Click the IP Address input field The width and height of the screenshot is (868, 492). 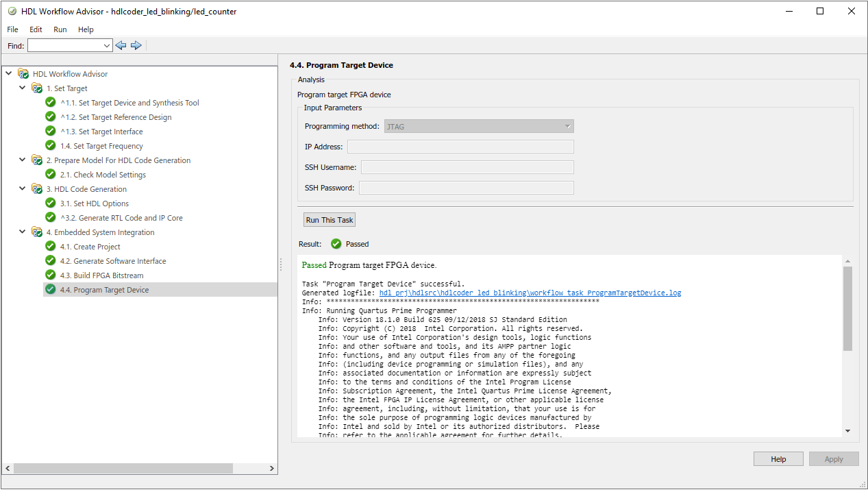click(460, 147)
